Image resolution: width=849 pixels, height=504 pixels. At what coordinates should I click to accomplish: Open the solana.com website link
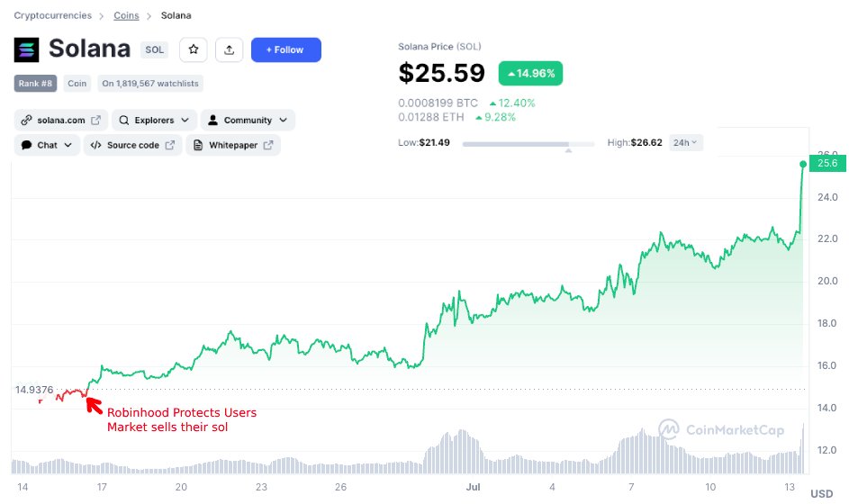pyautogui.click(x=60, y=121)
